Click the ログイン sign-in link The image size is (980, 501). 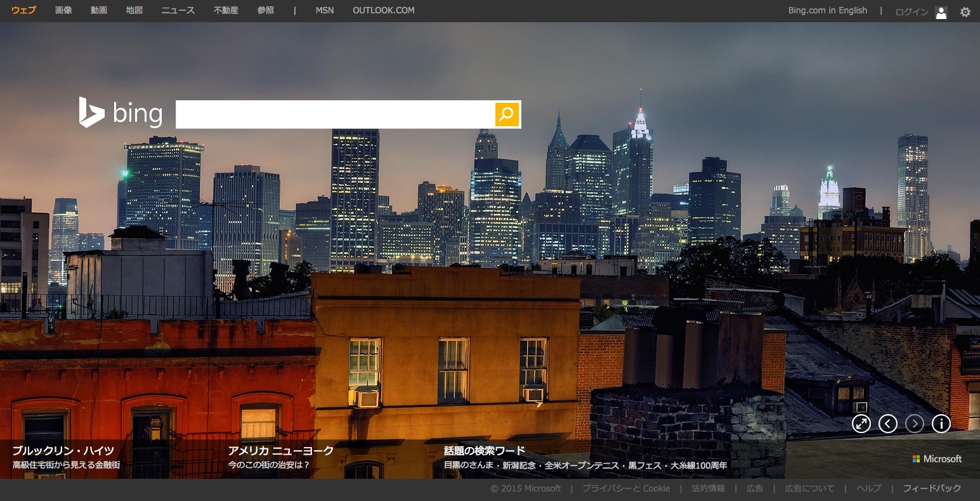point(911,12)
